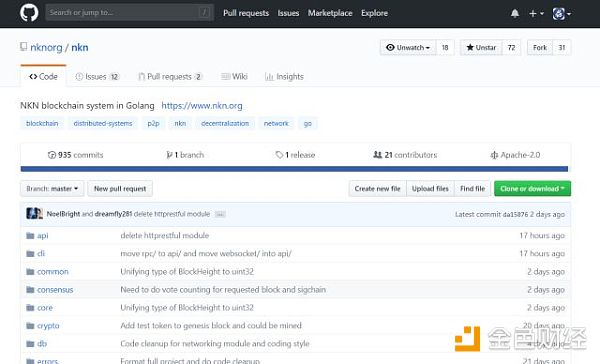The image size is (600, 364).
Task: Unstar the repository
Action: point(481,47)
